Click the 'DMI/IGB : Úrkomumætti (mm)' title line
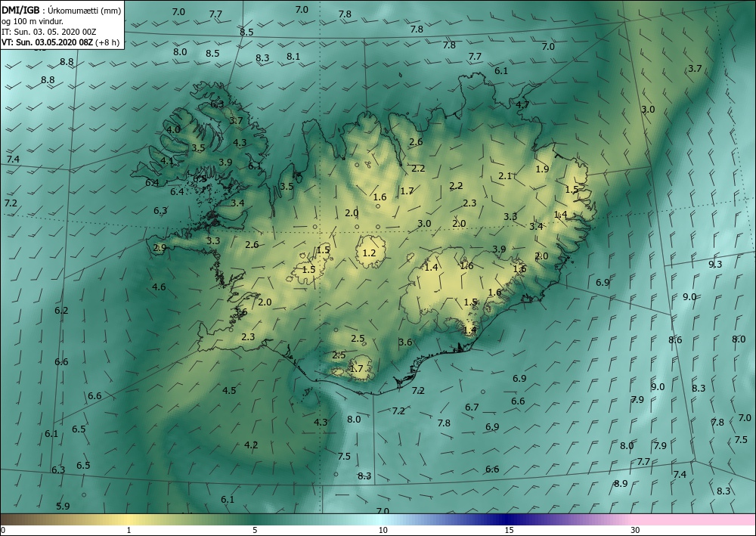 [x=61, y=11]
